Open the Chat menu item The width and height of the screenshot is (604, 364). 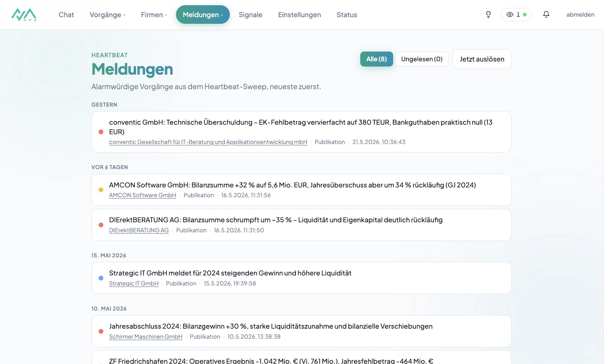(x=66, y=15)
